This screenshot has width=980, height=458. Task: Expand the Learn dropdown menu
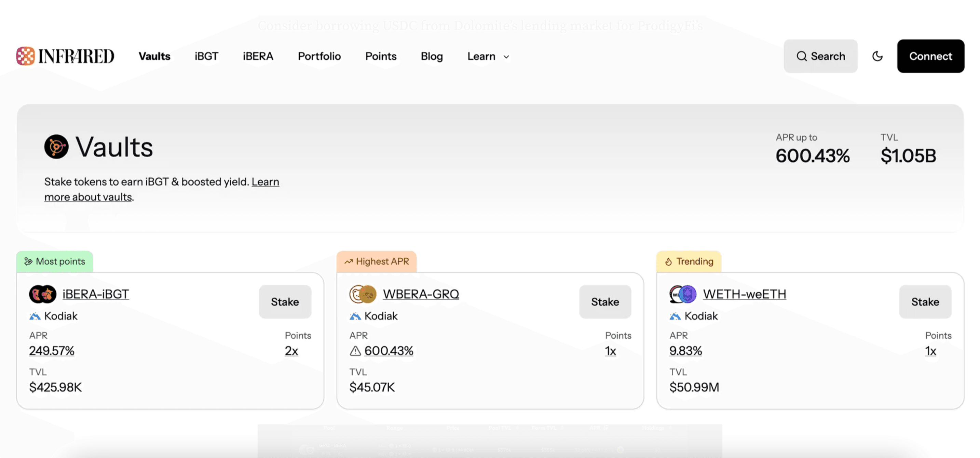coord(489,56)
